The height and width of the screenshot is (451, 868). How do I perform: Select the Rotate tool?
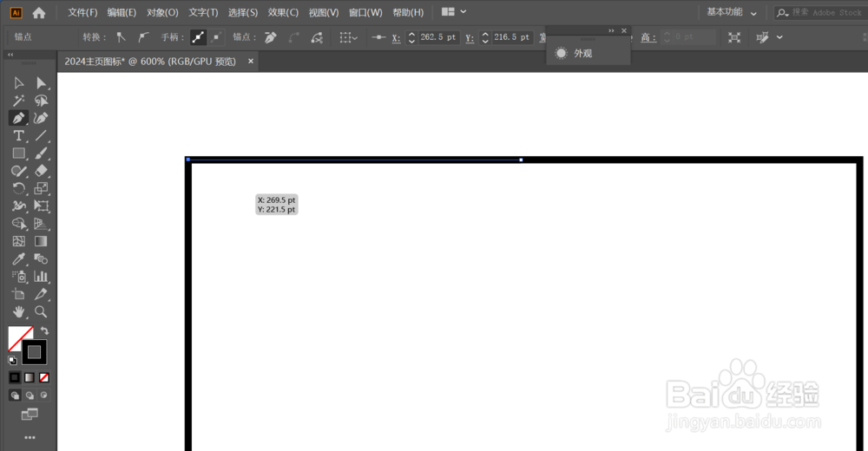pos(18,189)
